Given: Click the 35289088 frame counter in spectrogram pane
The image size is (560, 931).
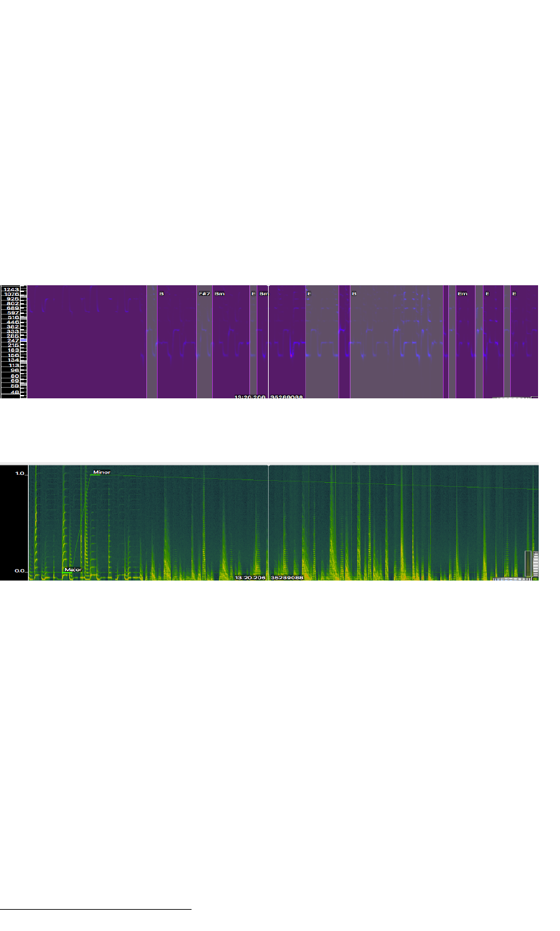Looking at the screenshot, I should [x=287, y=577].
